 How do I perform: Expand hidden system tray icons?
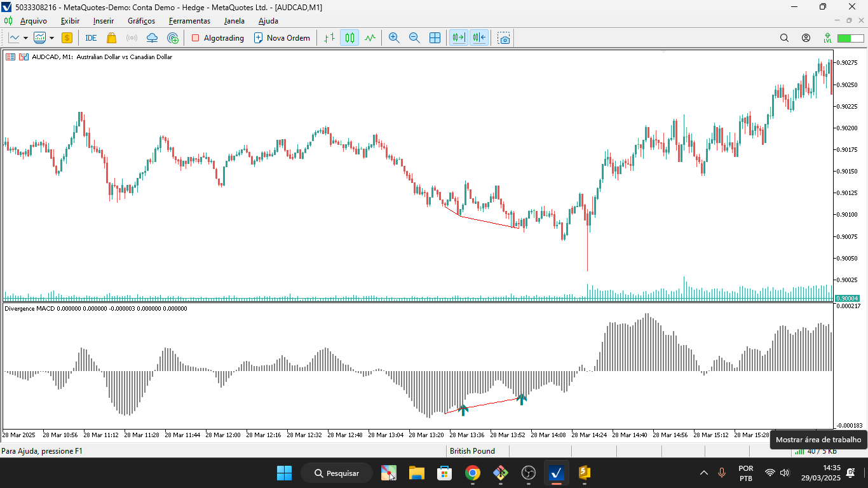[703, 472]
